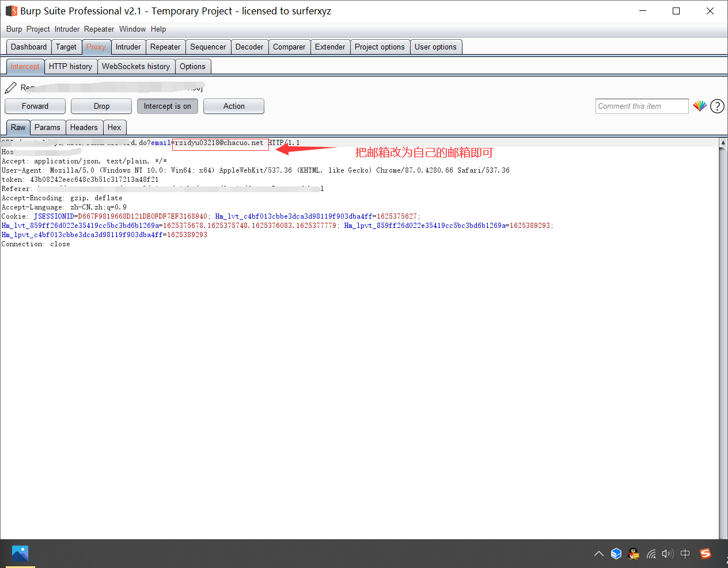Screen dimensions: 728x568
Task: Toggle the Intercept is on button
Action: click(168, 106)
